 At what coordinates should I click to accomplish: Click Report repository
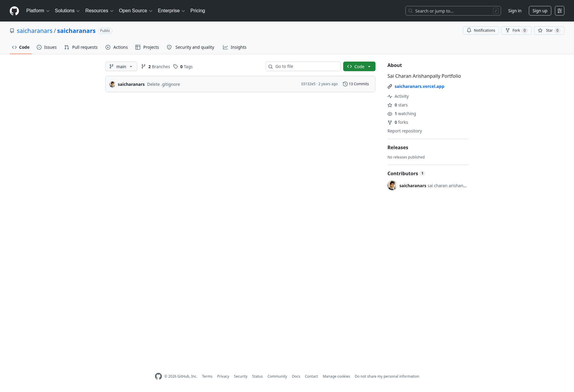click(404, 131)
